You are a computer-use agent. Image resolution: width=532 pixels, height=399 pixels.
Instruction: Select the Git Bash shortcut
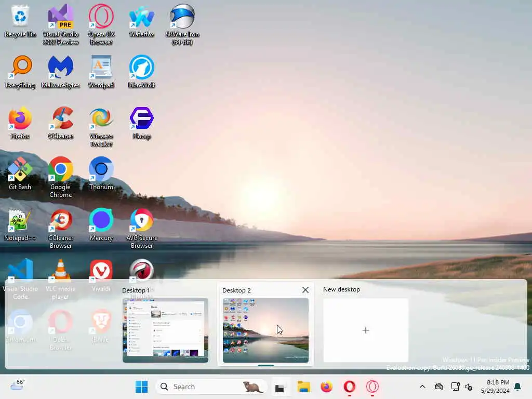(x=20, y=174)
